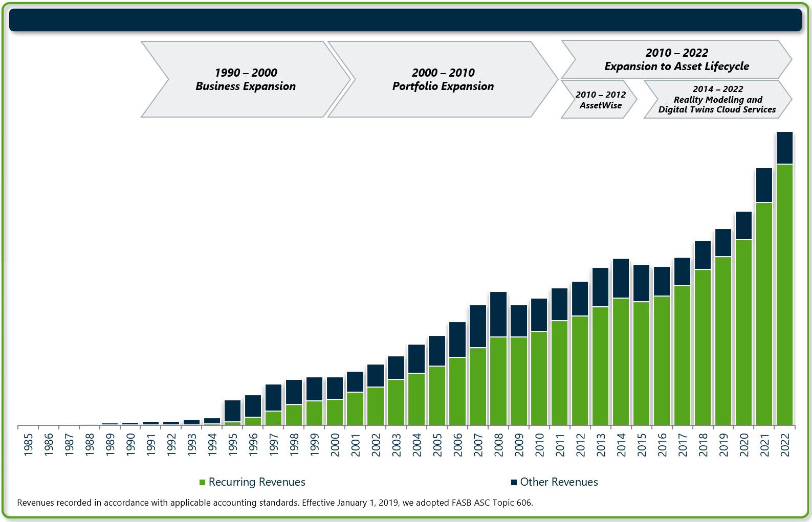Viewport: 812px width, 522px height.
Task: Select the 2000 – 2010 Portfolio Expansion arrow
Action: 443,79
